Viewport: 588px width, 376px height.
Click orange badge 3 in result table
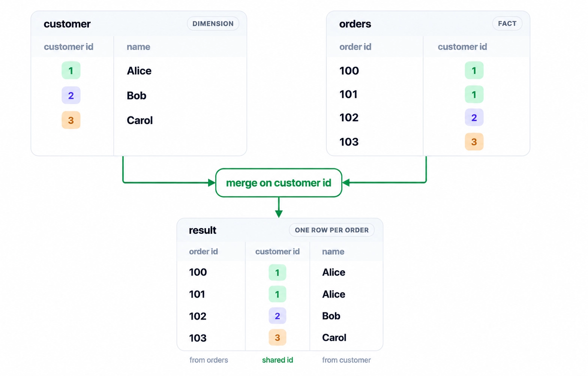[277, 338]
